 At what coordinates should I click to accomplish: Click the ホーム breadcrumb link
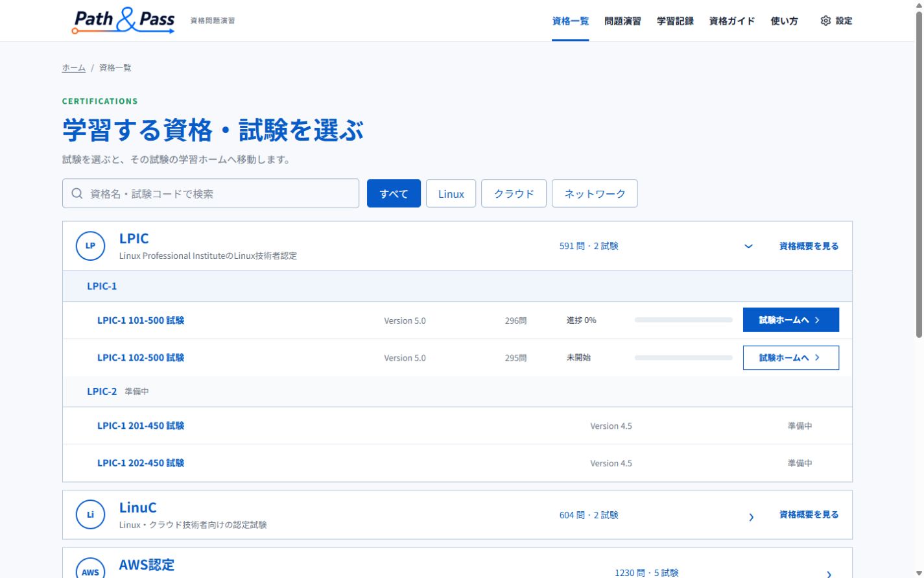point(74,67)
